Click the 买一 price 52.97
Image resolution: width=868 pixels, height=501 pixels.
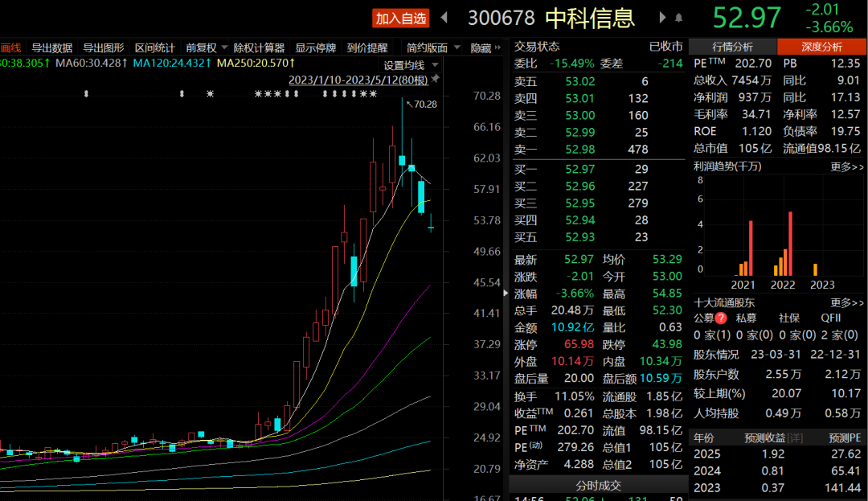tap(580, 170)
